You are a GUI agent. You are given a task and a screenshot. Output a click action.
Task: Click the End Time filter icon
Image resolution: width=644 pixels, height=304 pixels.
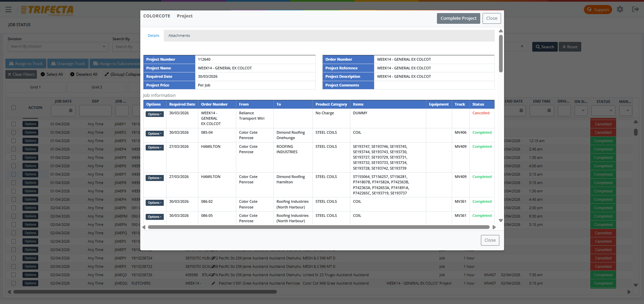point(549,110)
